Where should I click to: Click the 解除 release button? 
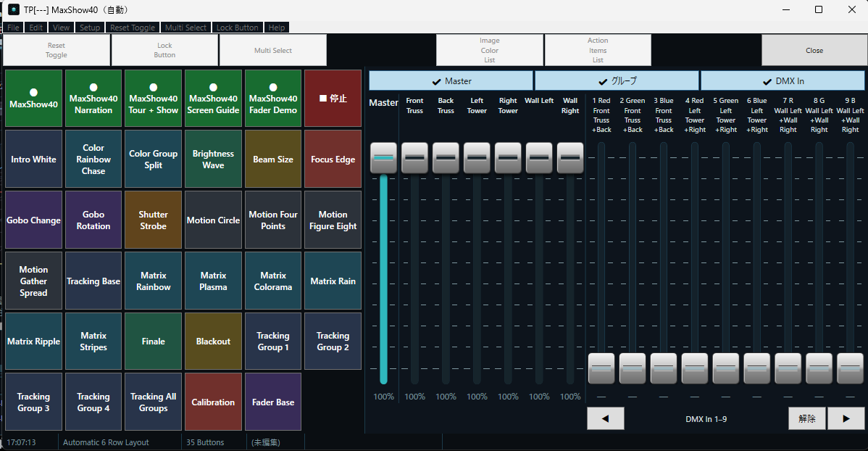point(807,419)
